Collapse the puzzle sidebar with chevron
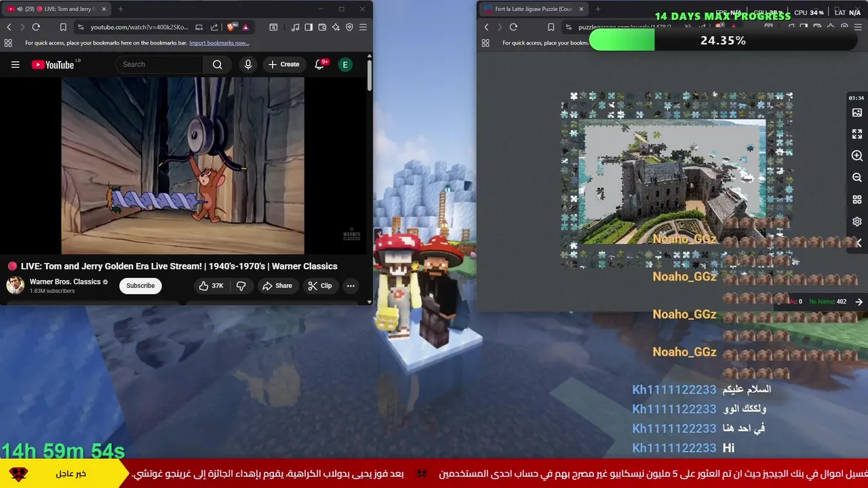 click(x=859, y=243)
